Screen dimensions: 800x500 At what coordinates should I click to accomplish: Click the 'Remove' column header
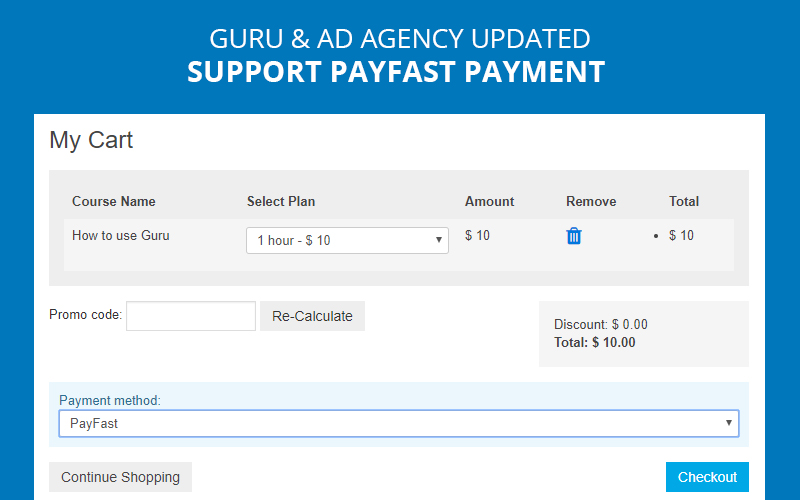click(x=591, y=201)
